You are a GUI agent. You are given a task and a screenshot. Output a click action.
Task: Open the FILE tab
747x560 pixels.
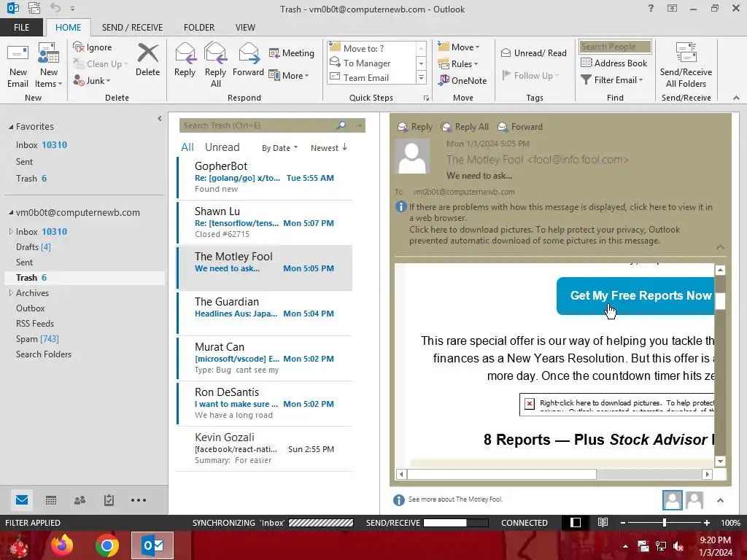point(21,27)
